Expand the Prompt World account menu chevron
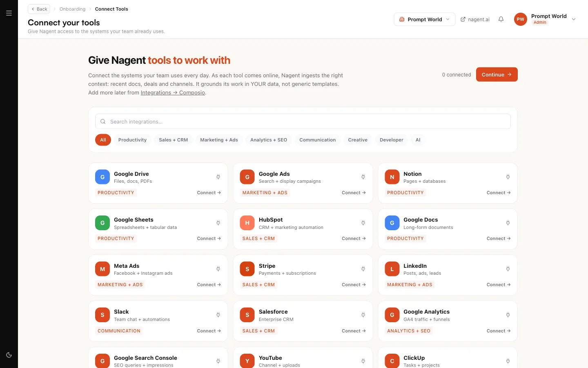Image resolution: width=588 pixels, height=368 pixels. click(574, 19)
